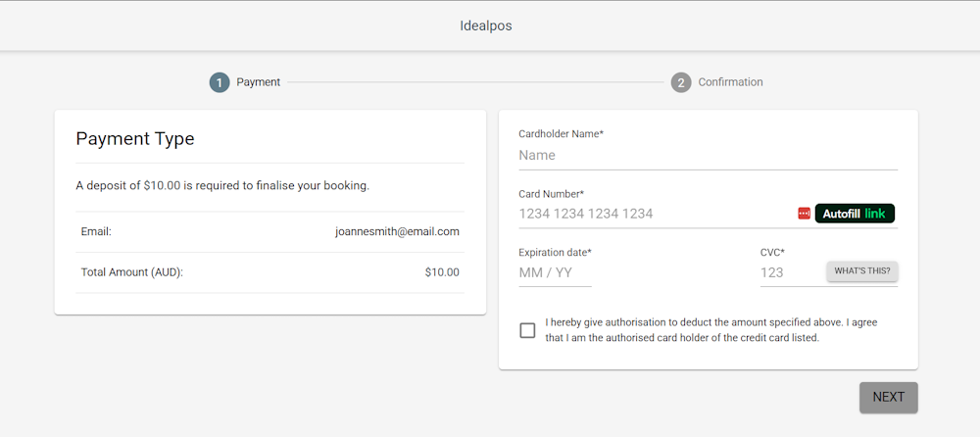Select the Confirmation step label
The image size is (980, 437).
(x=730, y=82)
